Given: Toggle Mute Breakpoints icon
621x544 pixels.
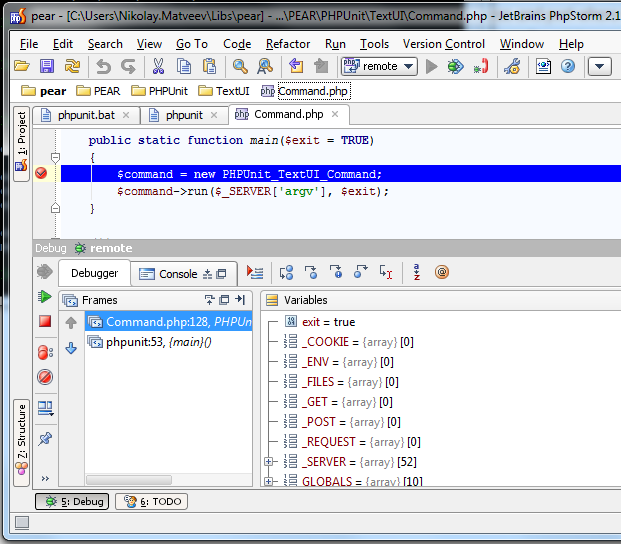Looking at the screenshot, I should point(45,377).
